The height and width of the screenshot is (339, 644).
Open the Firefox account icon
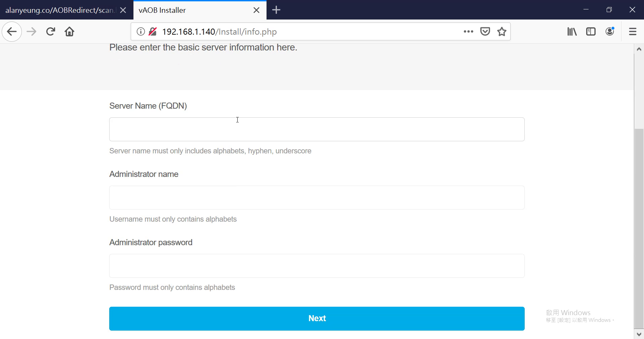(610, 32)
